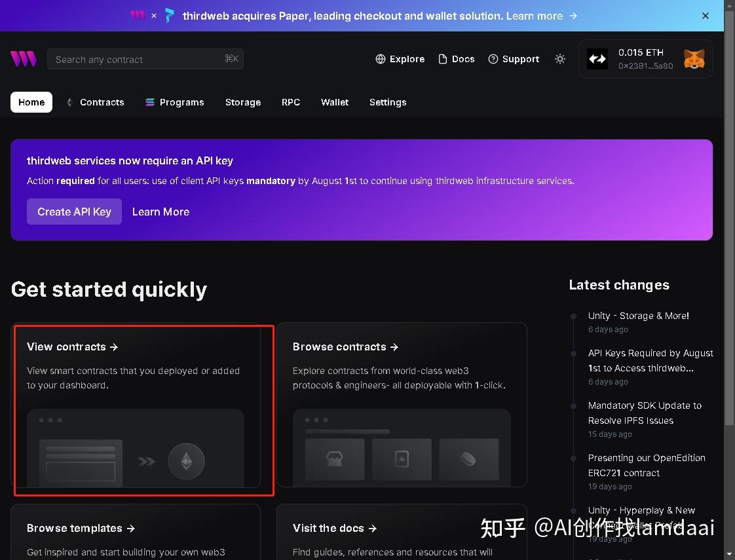735x560 pixels.
Task: Switch to the Storage tab
Action: [x=243, y=102]
